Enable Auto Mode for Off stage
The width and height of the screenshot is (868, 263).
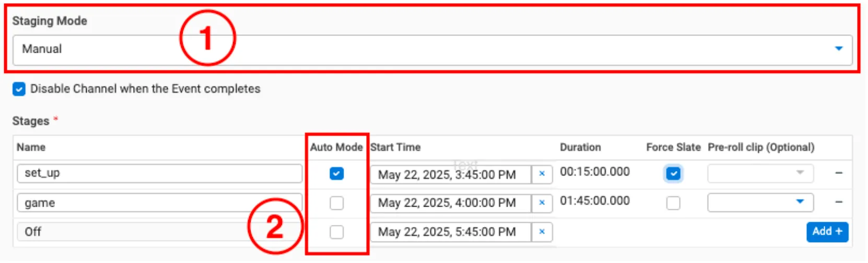[x=337, y=232]
